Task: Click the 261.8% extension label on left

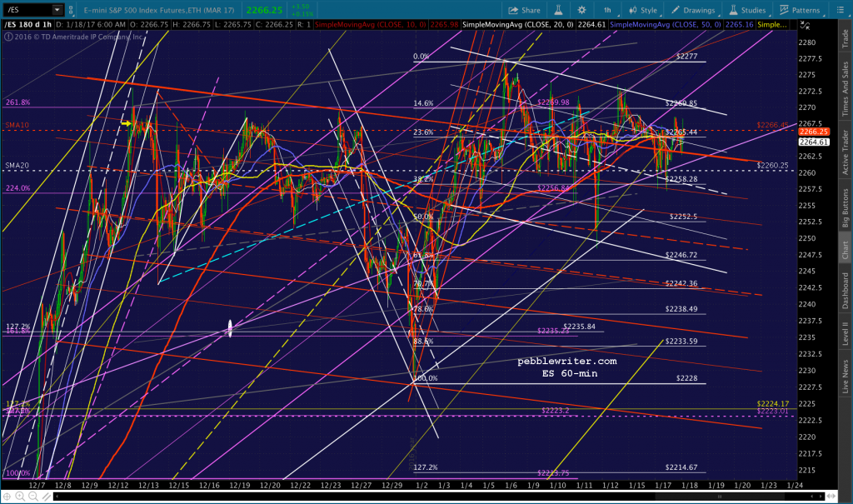Action: tap(18, 102)
